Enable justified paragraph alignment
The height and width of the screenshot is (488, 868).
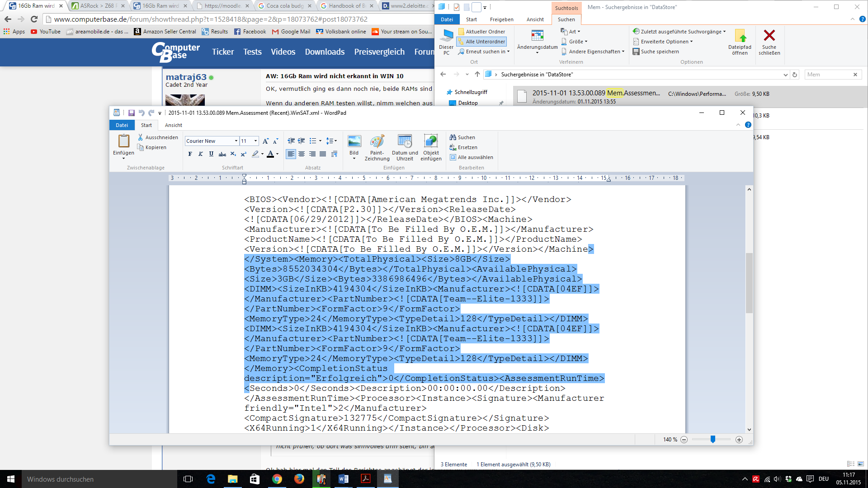click(x=323, y=154)
